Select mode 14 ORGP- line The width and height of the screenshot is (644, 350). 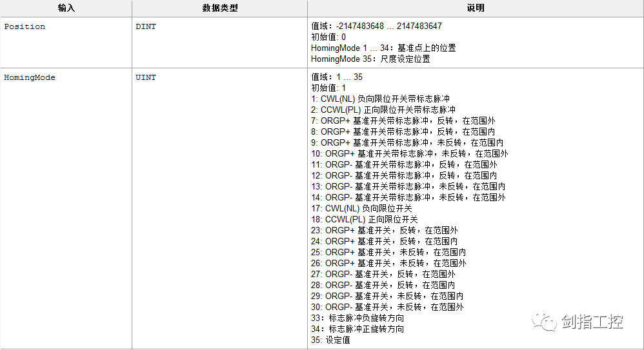pyautogui.click(x=408, y=197)
